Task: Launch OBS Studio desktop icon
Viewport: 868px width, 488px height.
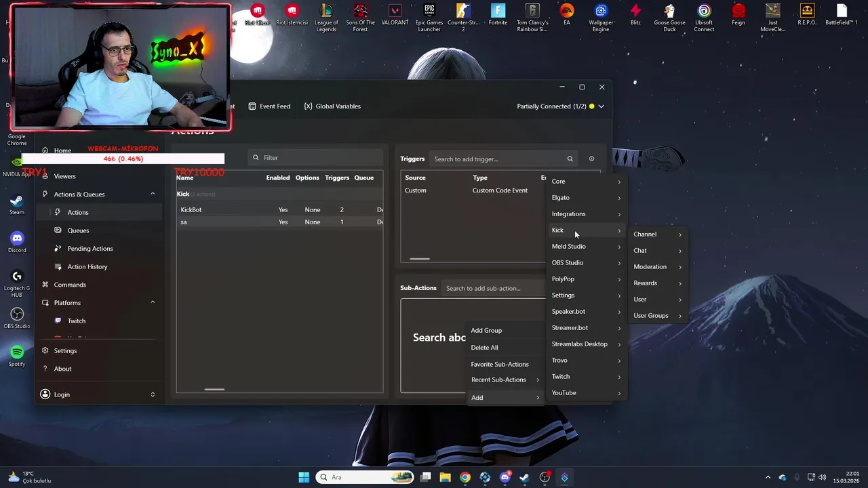Action: click(17, 319)
